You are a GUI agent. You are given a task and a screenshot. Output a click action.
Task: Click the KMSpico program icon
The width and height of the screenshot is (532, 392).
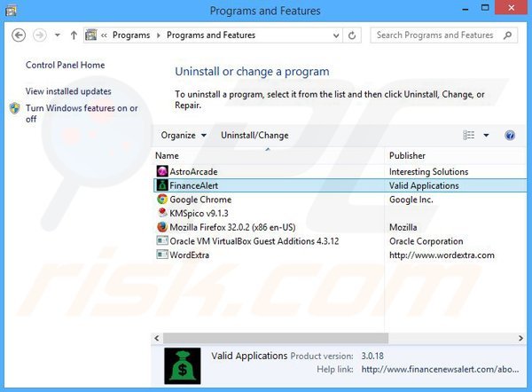[162, 213]
